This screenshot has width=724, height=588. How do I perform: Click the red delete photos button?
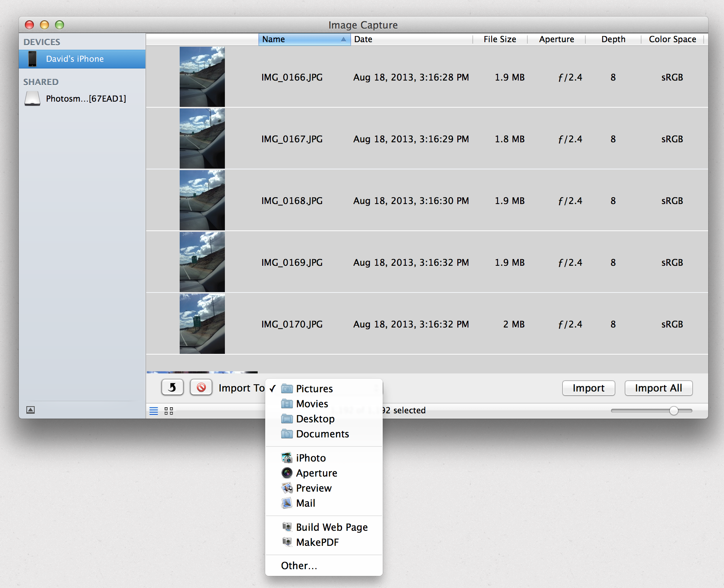coord(201,387)
